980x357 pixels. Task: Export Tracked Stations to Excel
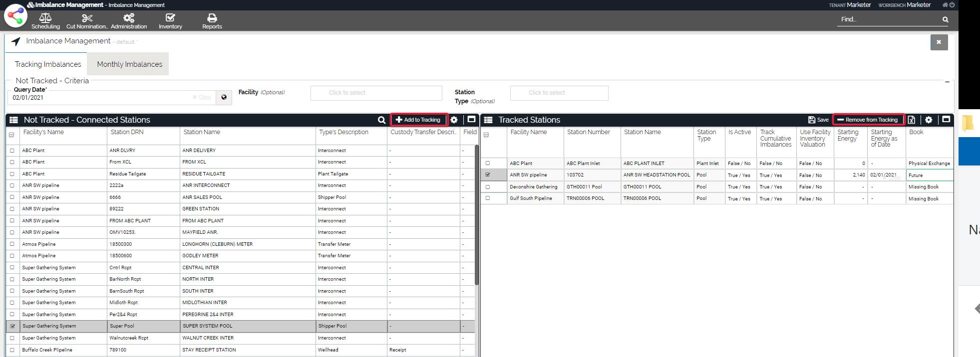click(x=912, y=120)
